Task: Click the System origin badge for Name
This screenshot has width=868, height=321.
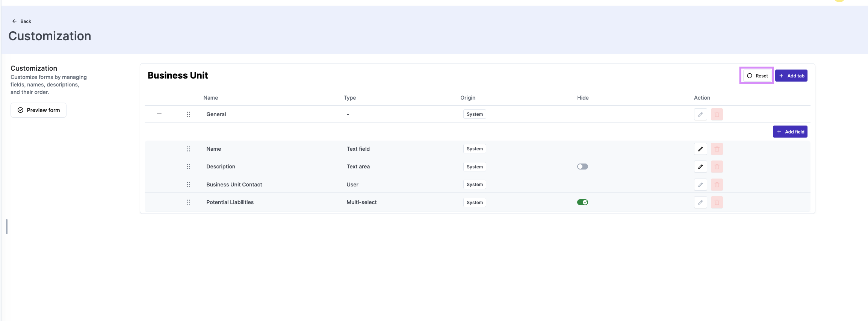Action: pos(475,149)
